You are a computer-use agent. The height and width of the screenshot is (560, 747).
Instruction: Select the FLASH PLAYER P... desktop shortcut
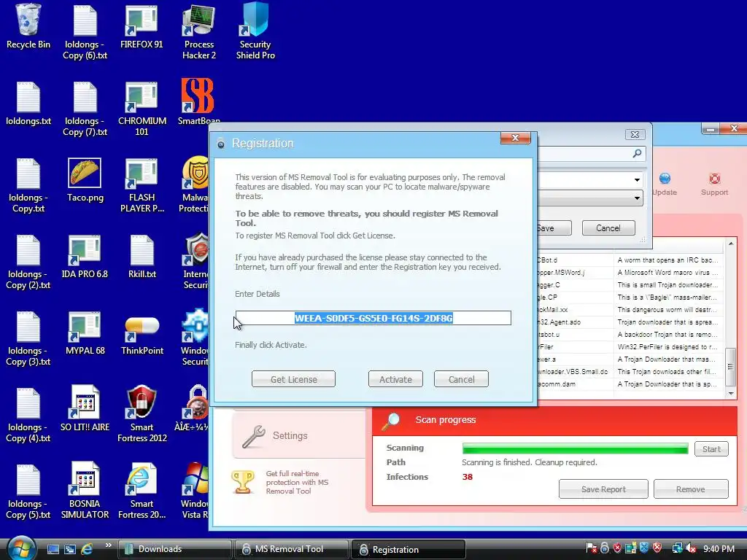tap(142, 184)
